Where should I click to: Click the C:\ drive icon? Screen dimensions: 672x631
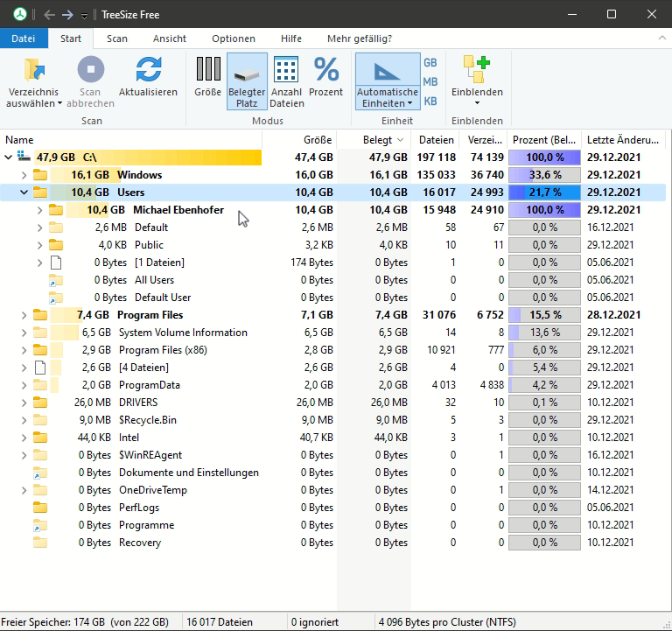(x=24, y=157)
